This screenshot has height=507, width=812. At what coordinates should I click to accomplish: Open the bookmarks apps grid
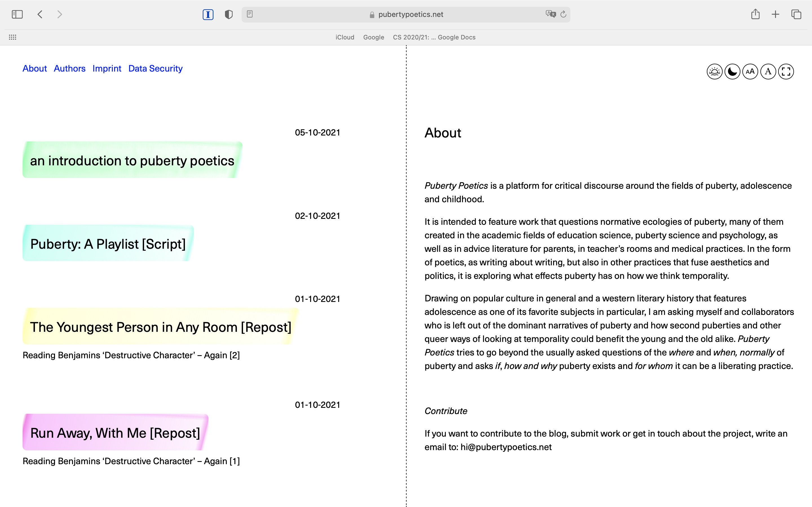pos(12,37)
